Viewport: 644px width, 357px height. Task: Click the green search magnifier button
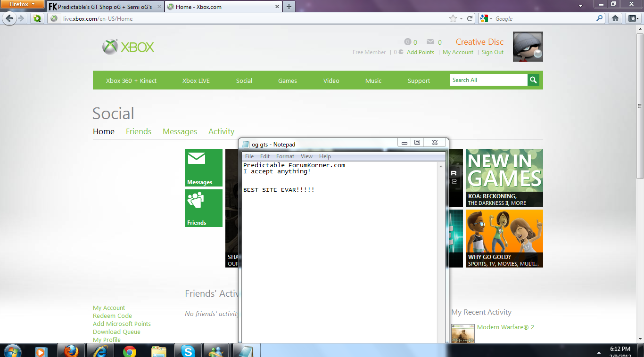tap(533, 80)
